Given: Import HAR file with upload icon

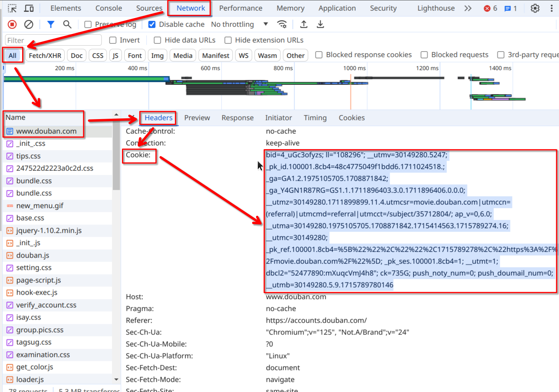Looking at the screenshot, I should (304, 24).
